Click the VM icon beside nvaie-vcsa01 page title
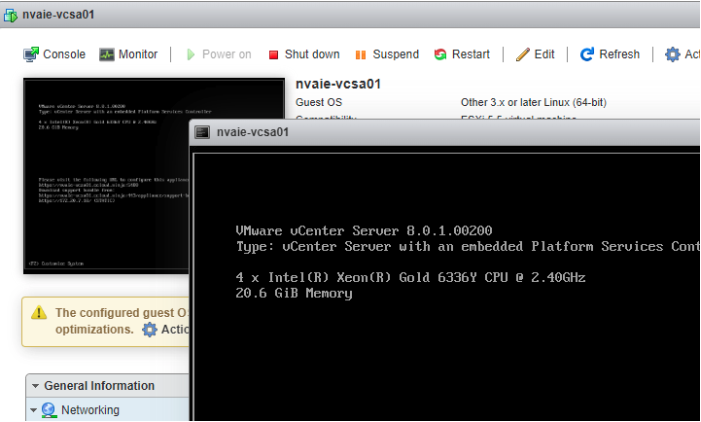Screen dimensions: 701x422 tap(10, 15)
